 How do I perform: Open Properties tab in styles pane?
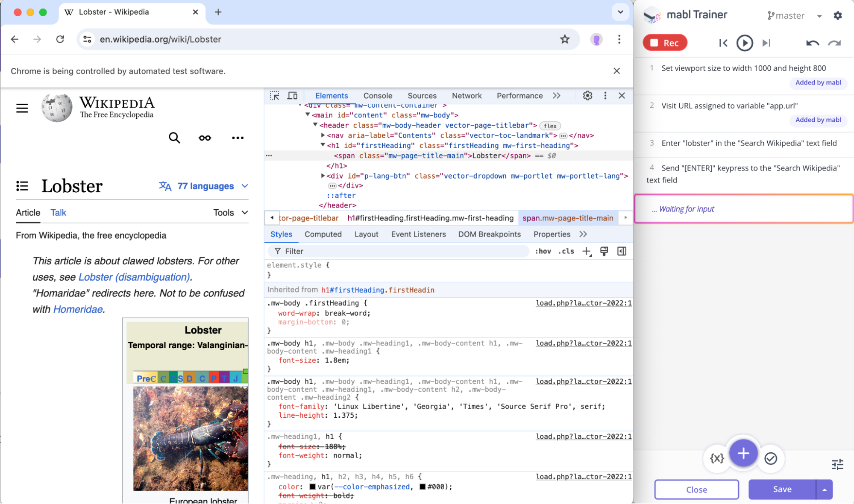552,234
